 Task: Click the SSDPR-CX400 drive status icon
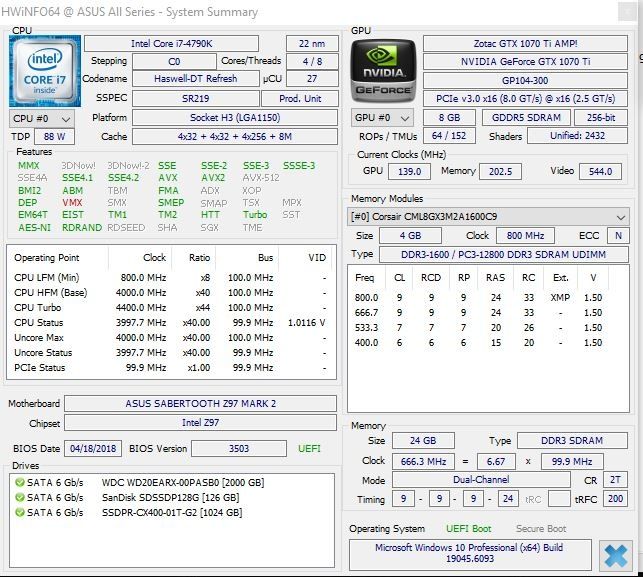pos(19,513)
